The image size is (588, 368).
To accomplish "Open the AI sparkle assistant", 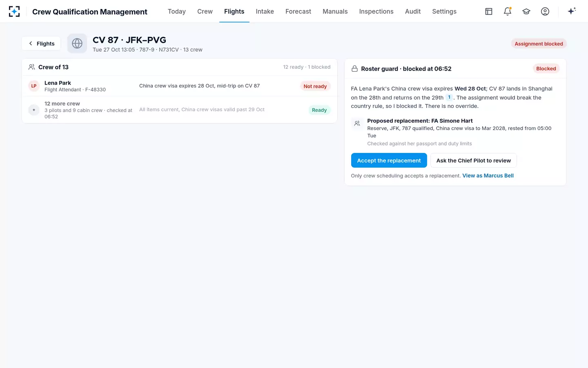I will [572, 11].
